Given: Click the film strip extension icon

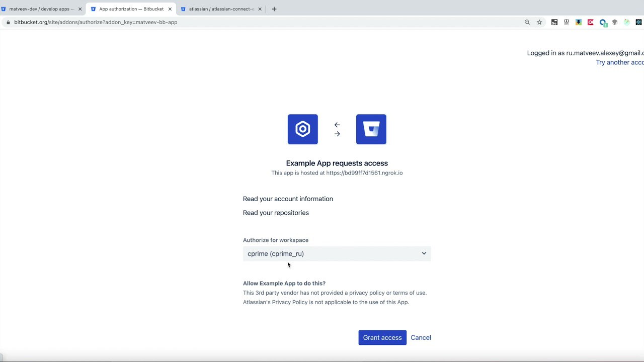Looking at the screenshot, I should click(567, 22).
